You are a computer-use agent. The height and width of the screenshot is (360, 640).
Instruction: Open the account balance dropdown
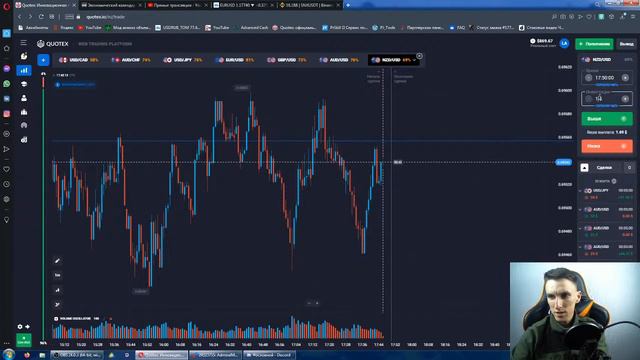(542, 42)
